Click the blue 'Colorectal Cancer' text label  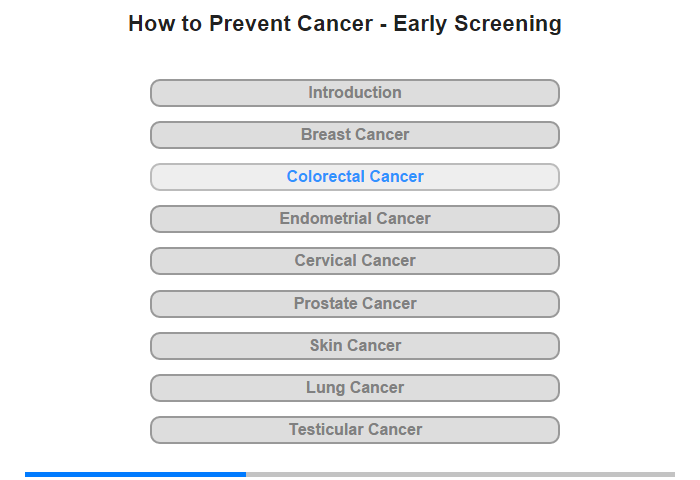[x=355, y=176]
